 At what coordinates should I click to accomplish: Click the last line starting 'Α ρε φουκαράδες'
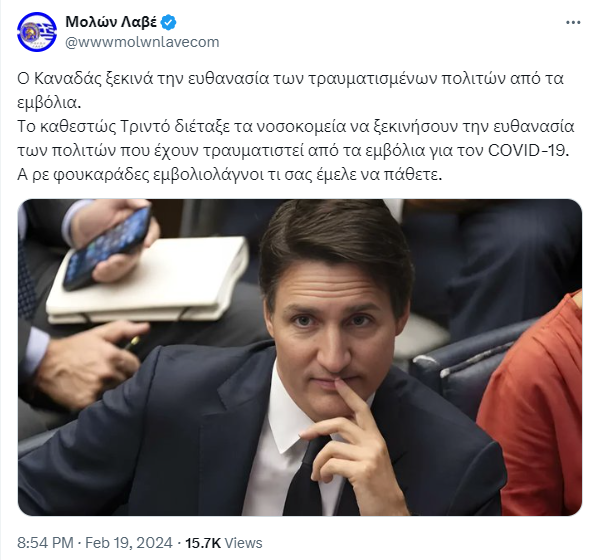pos(230,175)
